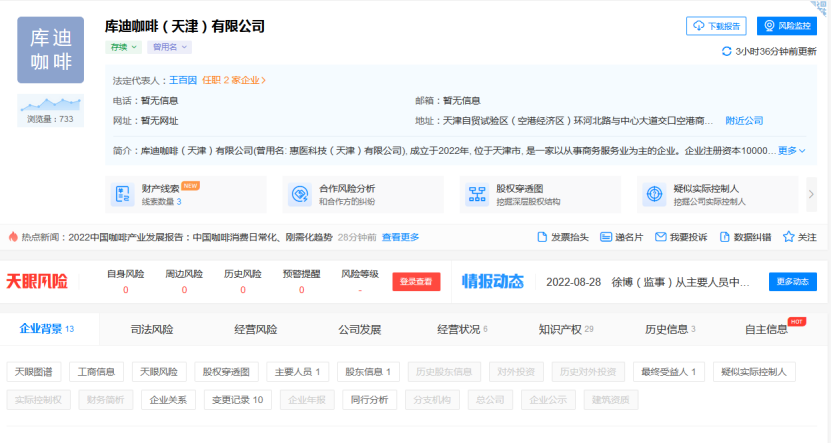The width and height of the screenshot is (831, 443).
Task: Click the 周边风险 count
Action: click(x=184, y=290)
